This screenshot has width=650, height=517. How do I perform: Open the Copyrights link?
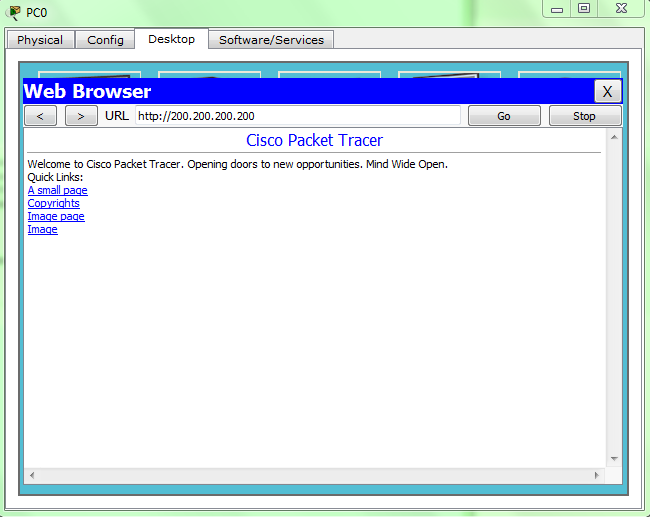[x=53, y=203]
